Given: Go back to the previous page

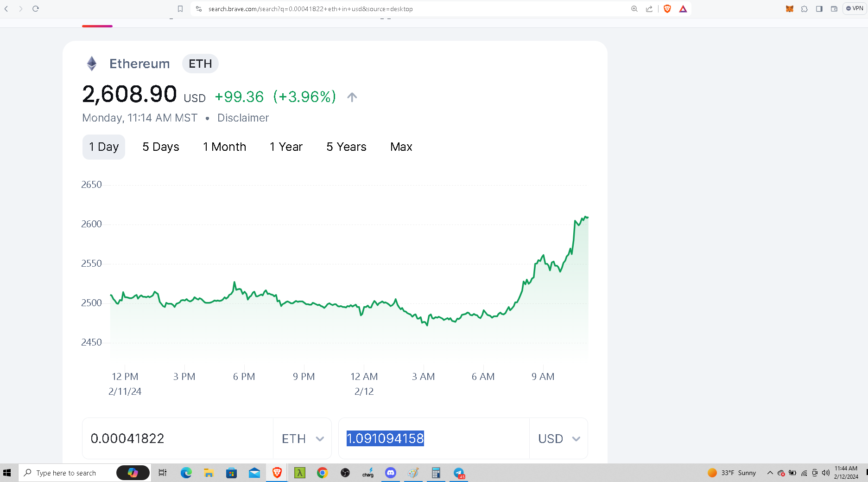Looking at the screenshot, I should click(x=6, y=9).
